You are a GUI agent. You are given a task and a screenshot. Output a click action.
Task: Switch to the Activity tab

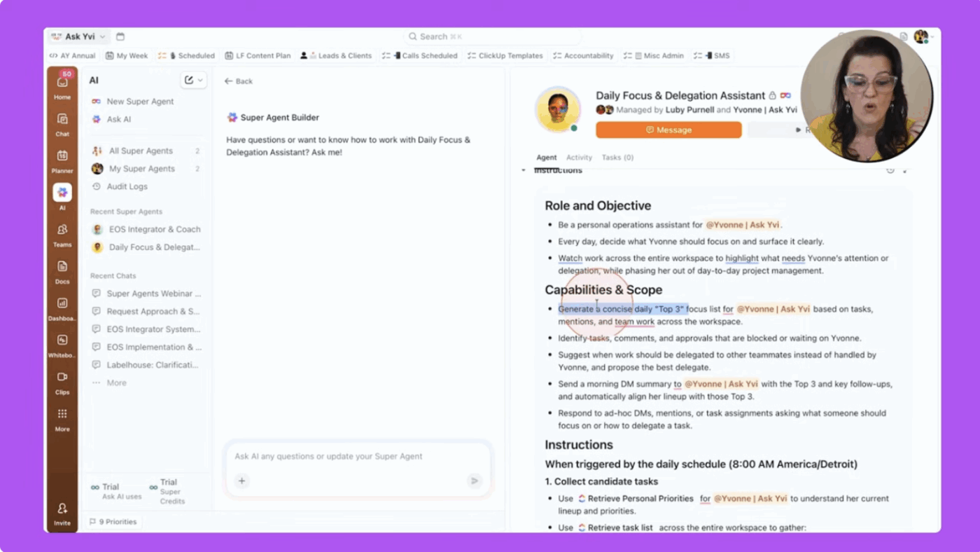tap(579, 158)
